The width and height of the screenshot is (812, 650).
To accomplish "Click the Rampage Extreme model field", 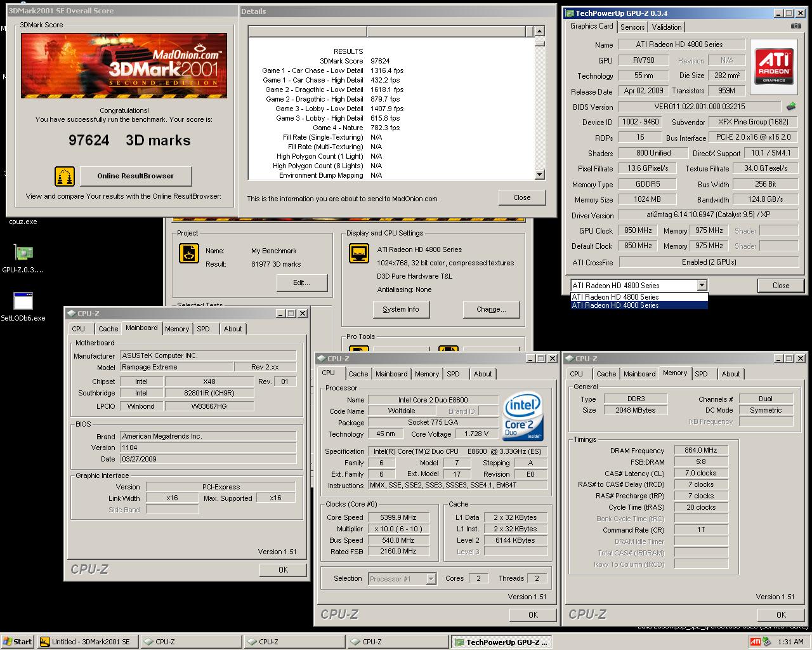I will coord(176,367).
